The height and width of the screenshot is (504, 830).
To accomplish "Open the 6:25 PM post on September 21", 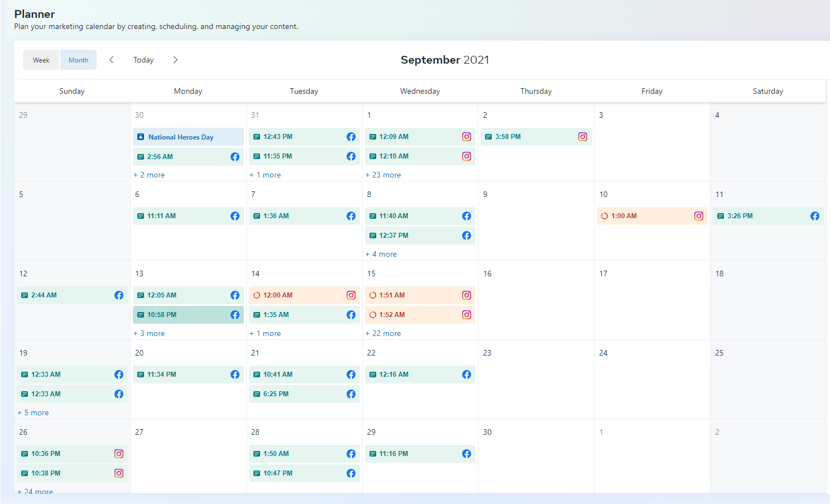I will point(296,394).
